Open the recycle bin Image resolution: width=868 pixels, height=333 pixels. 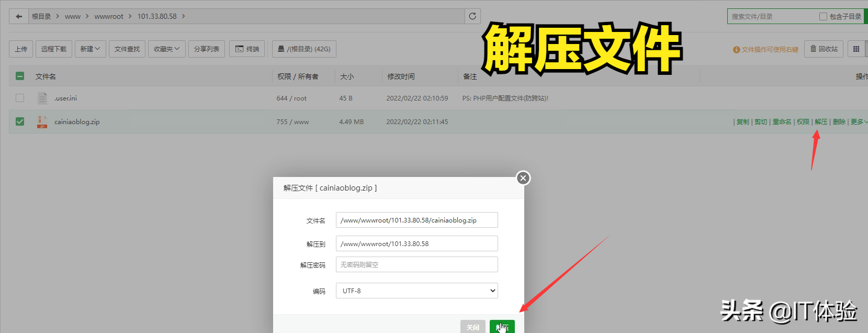click(824, 49)
